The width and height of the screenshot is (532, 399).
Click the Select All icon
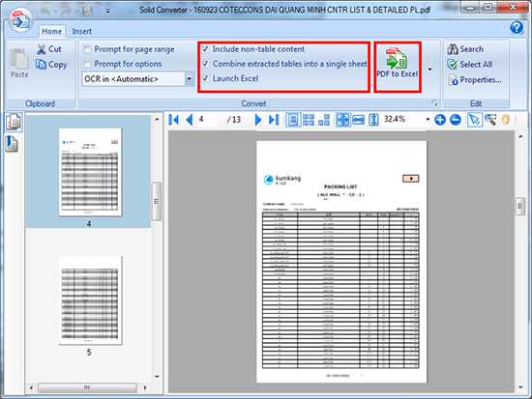(453, 64)
